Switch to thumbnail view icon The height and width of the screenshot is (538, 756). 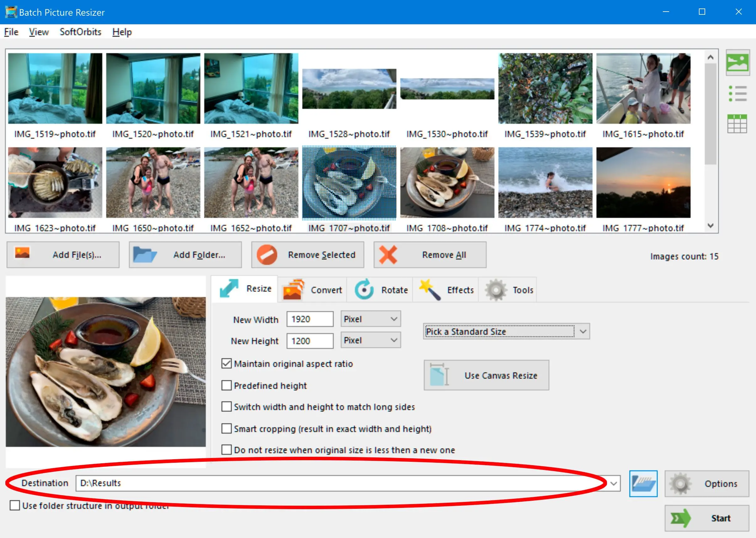tap(737, 62)
